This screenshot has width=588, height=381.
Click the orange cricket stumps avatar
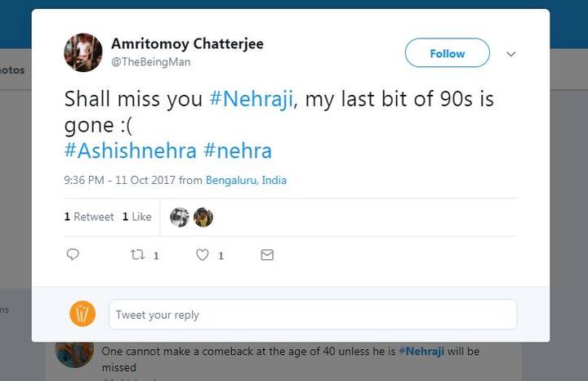point(82,314)
